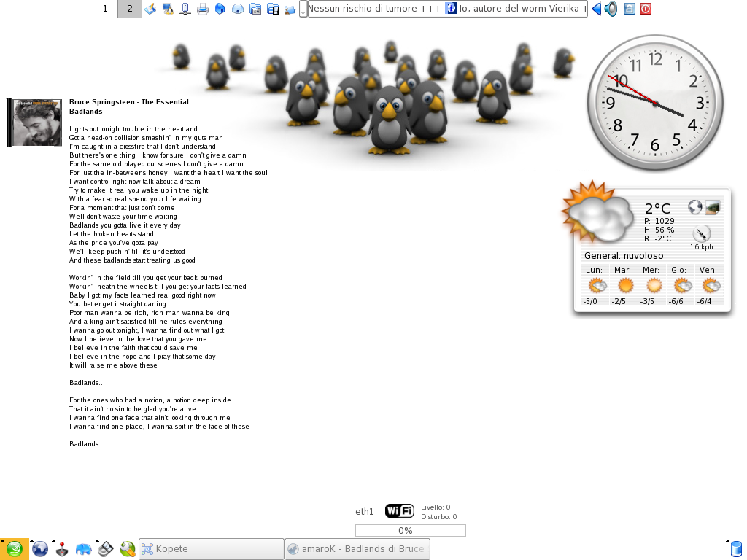Viewport: 747px width, 560px height.
Task: Click the wind direction compass in weather widget
Action: pos(701,233)
